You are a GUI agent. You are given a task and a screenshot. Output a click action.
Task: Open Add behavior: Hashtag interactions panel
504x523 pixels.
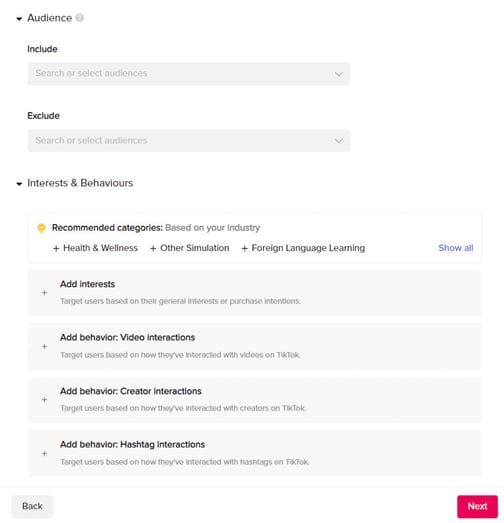click(x=255, y=453)
